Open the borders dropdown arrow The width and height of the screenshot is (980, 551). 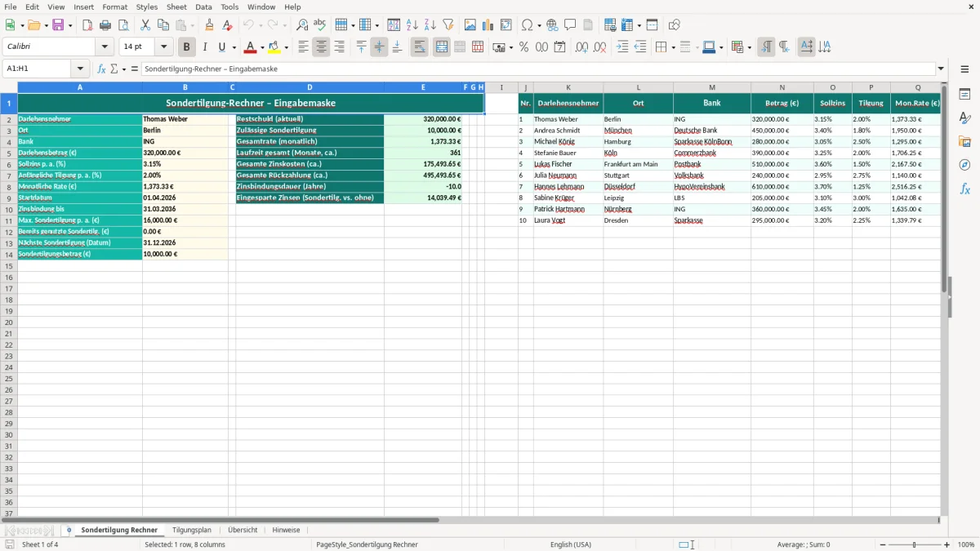[672, 47]
